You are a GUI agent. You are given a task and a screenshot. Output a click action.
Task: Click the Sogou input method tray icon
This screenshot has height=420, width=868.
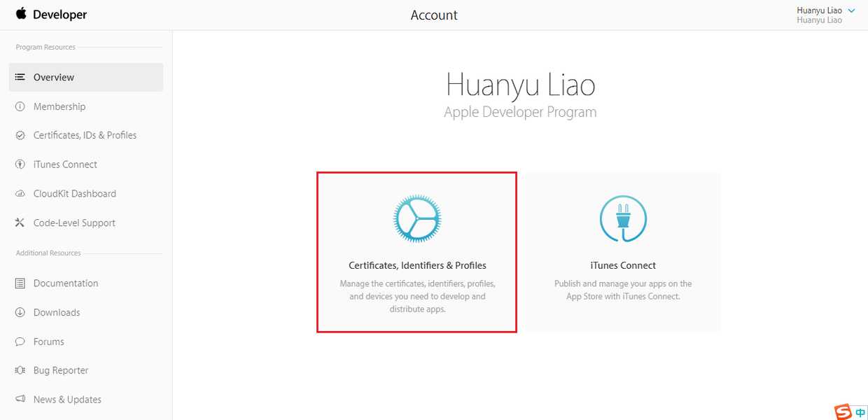coord(843,412)
